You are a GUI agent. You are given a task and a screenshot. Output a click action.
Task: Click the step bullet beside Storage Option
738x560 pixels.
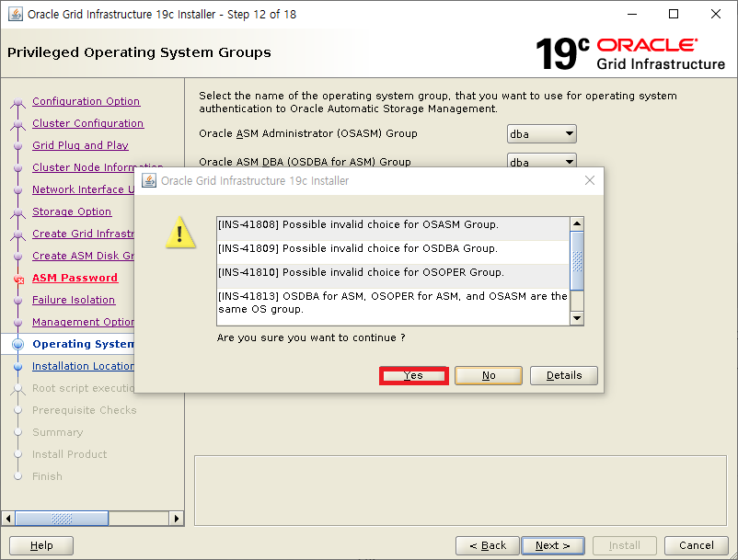pyautogui.click(x=17, y=212)
